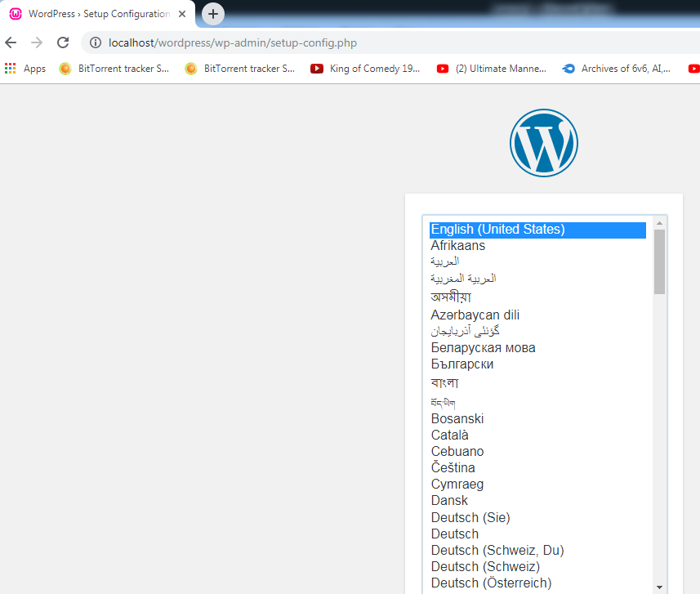Image resolution: width=700 pixels, height=594 pixels.
Task: Click the language list scroll-up arrow
Action: pyautogui.click(x=659, y=223)
